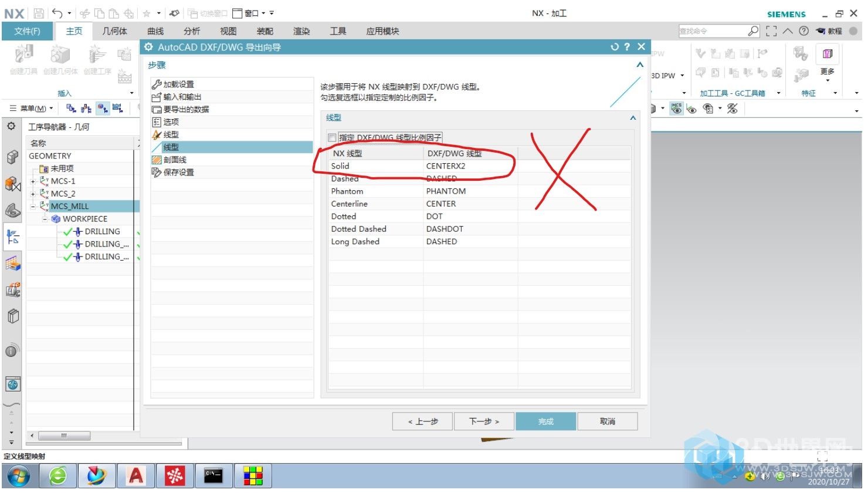
Task: Open the command prompt taskbar icon
Action: 213,476
